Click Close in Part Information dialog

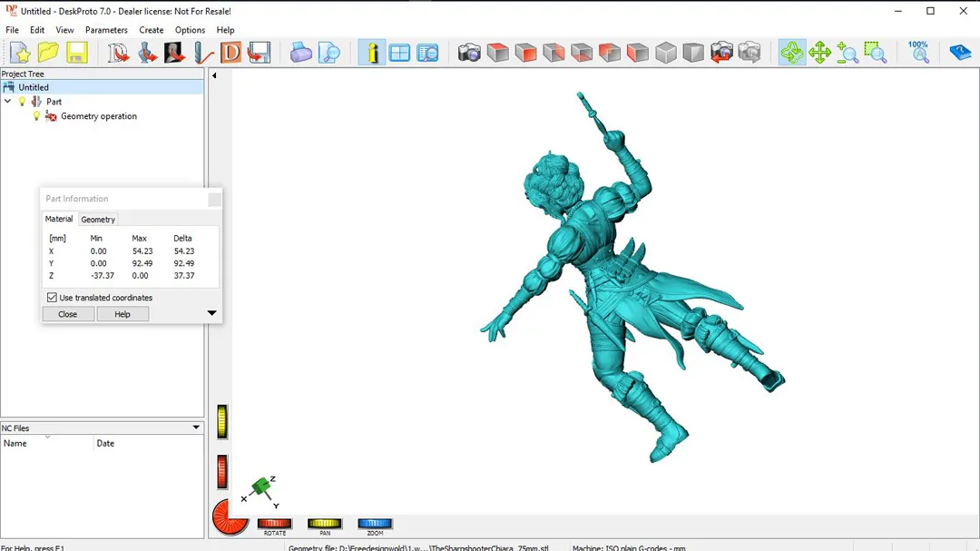(x=67, y=314)
